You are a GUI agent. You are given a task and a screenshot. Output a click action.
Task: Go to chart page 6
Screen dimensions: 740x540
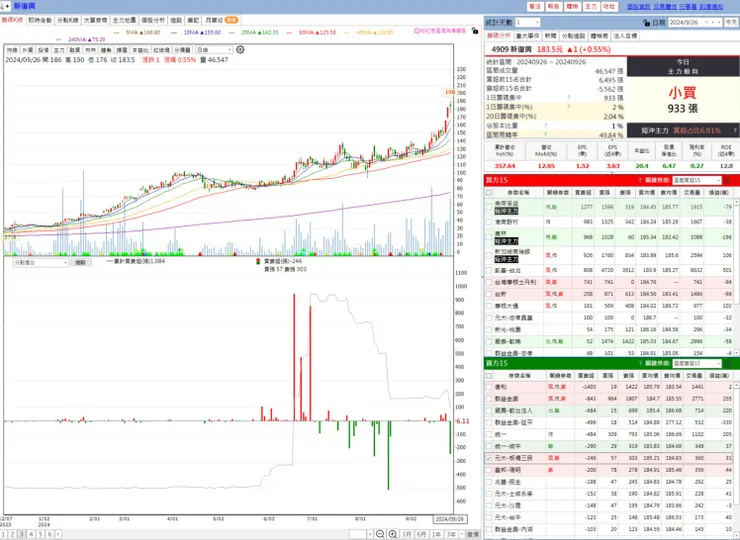(49, 534)
